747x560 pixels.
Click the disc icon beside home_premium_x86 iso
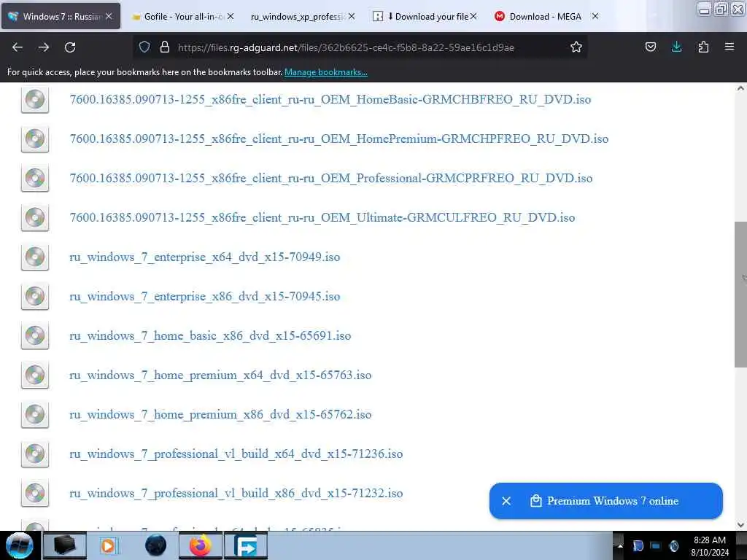[x=35, y=414]
